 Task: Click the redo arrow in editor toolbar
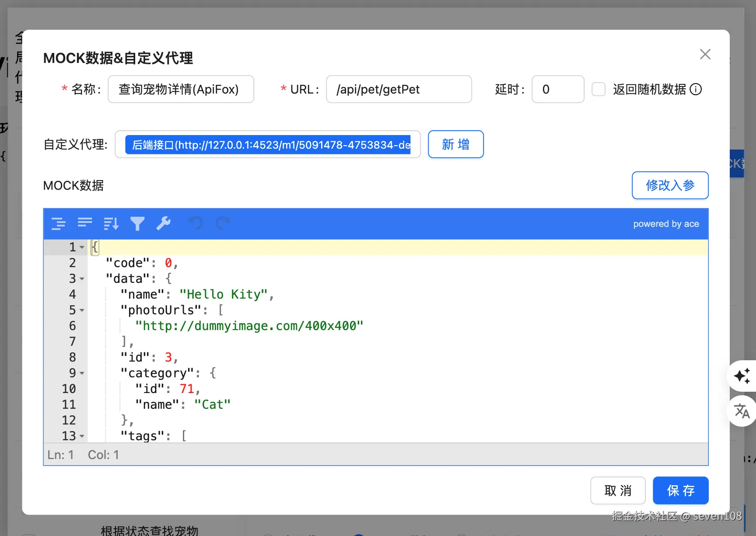pos(222,223)
